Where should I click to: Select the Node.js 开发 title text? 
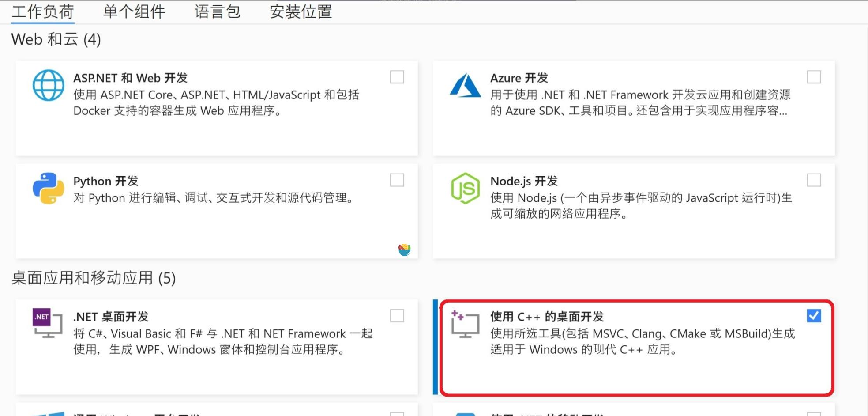tap(524, 181)
